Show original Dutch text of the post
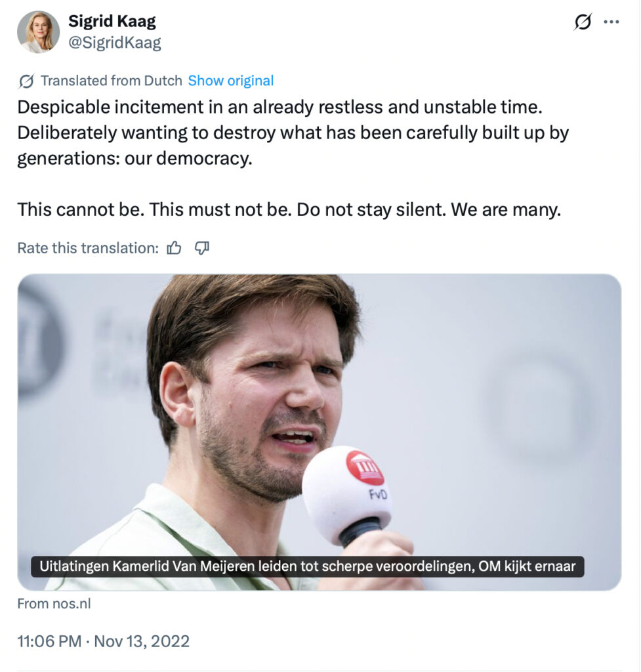This screenshot has width=641, height=672. (231, 81)
